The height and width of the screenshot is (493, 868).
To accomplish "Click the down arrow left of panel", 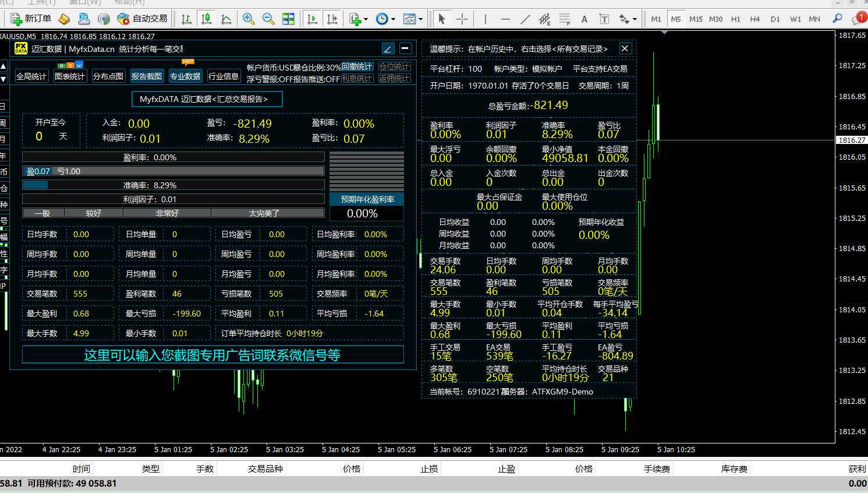I will tap(3, 79).
